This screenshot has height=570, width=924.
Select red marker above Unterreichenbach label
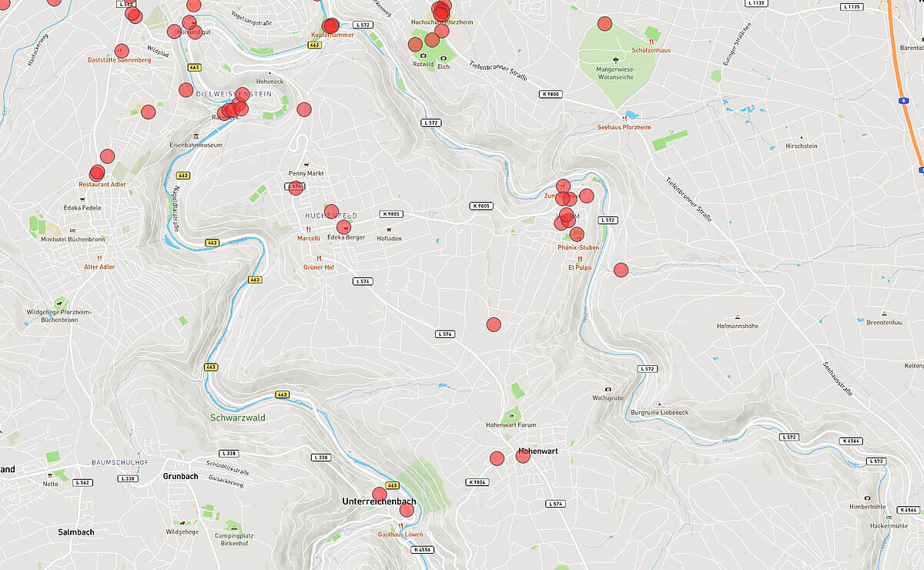380,494
